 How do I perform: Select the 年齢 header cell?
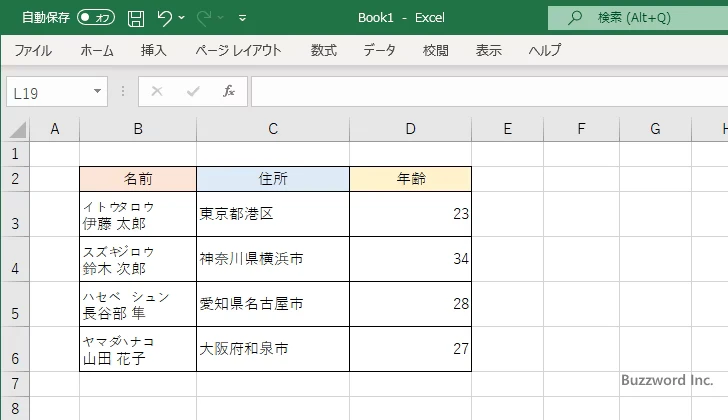click(410, 179)
